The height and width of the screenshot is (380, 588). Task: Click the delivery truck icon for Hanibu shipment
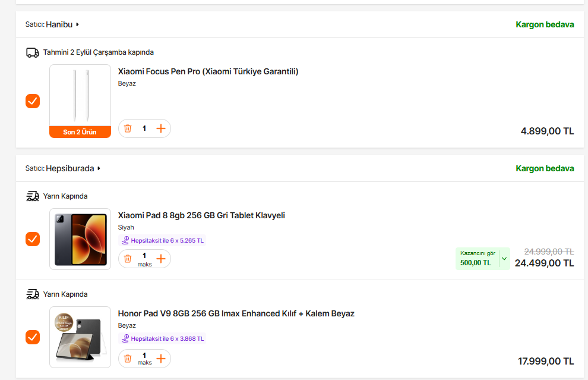(x=32, y=52)
